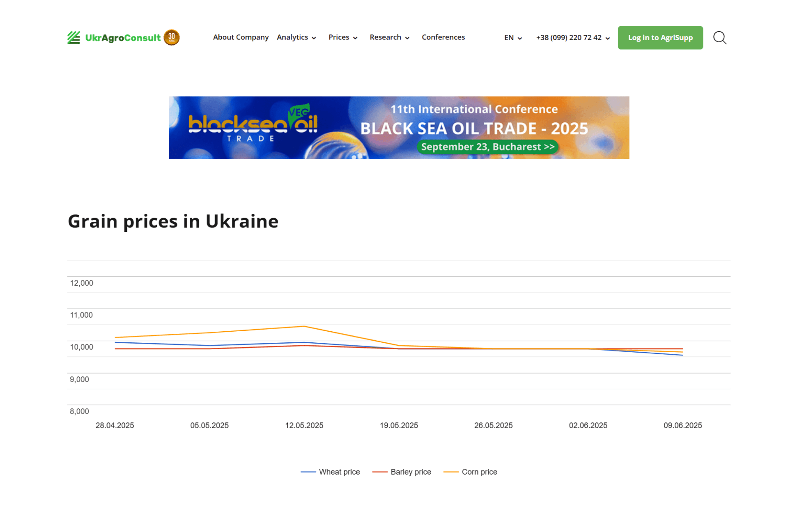The image size is (797, 532).
Task: Toggle the Wheat price legend entry
Action: pos(330,472)
